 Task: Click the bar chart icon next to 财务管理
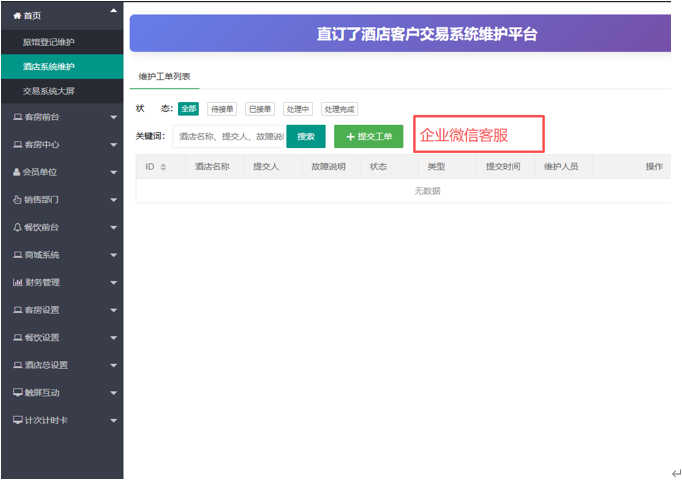[x=17, y=282]
